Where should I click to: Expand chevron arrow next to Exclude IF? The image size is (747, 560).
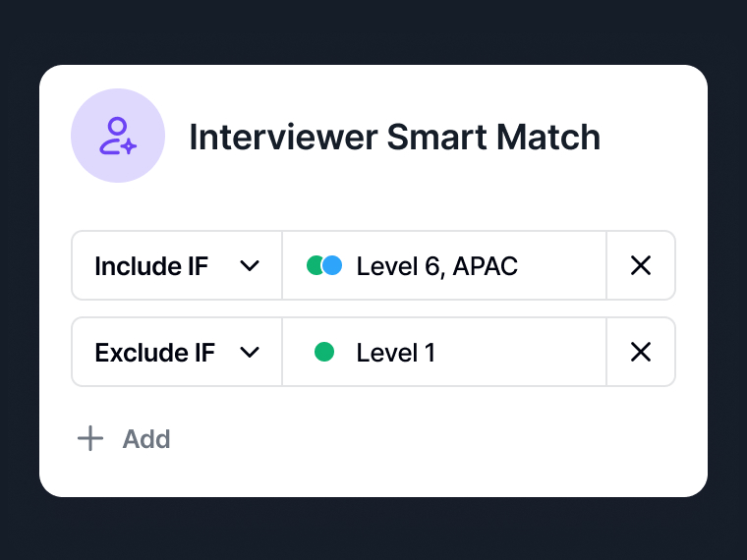[250, 353]
